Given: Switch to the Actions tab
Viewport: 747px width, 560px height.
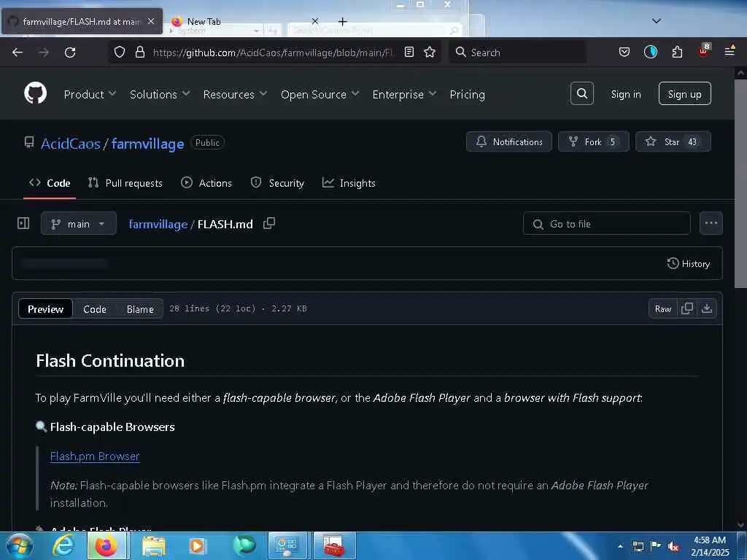Looking at the screenshot, I should click(x=206, y=183).
